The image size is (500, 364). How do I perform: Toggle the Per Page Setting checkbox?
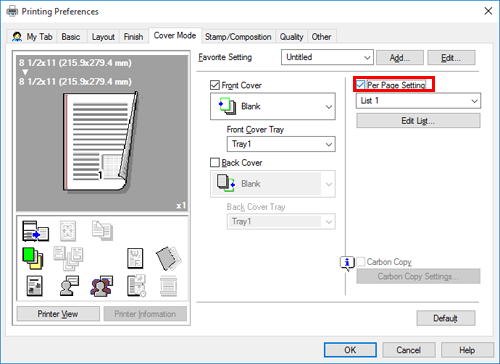point(360,85)
